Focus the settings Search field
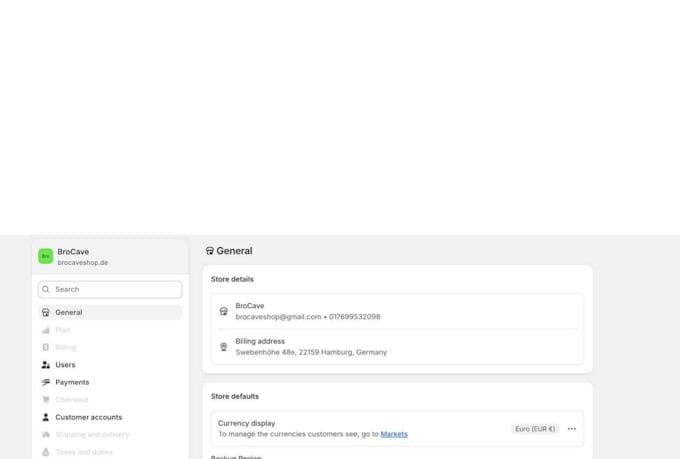The width and height of the screenshot is (680, 459). pyautogui.click(x=110, y=289)
